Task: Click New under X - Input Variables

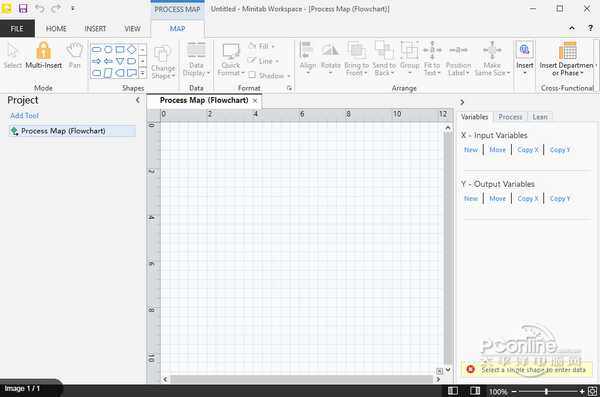Action: coord(471,150)
